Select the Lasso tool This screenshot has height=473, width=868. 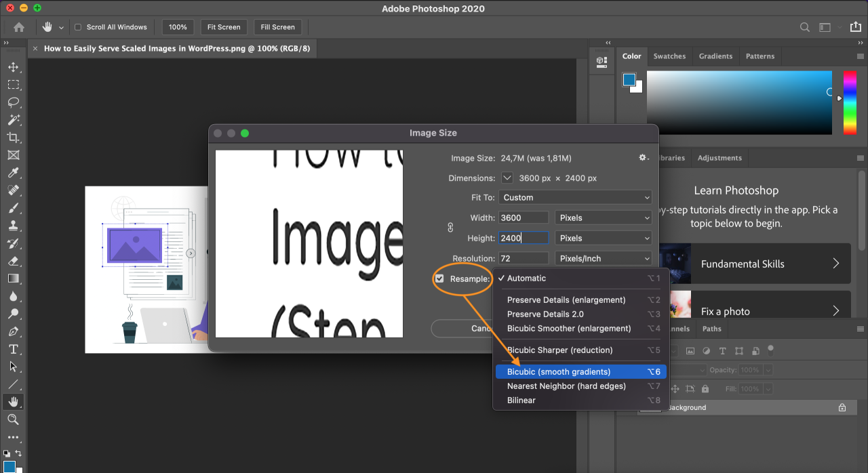coord(13,102)
